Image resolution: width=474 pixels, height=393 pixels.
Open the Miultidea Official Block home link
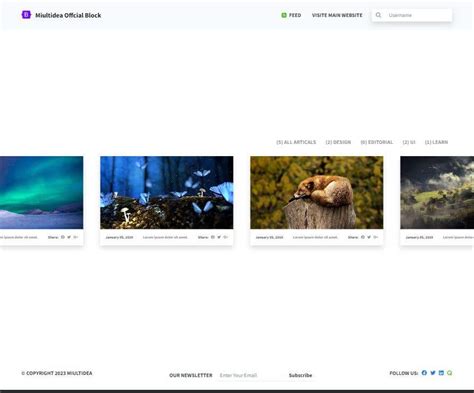coord(68,15)
